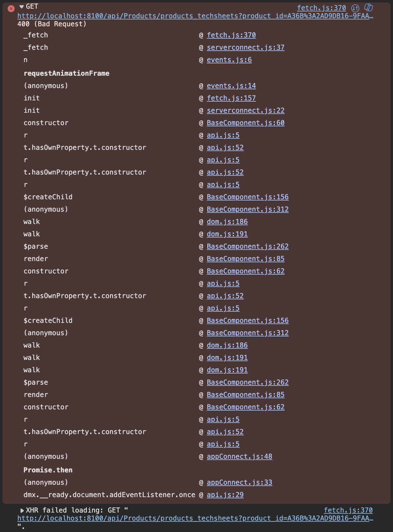Click the red error icon beside GET
This screenshot has width=393, height=532.
tap(11, 9)
